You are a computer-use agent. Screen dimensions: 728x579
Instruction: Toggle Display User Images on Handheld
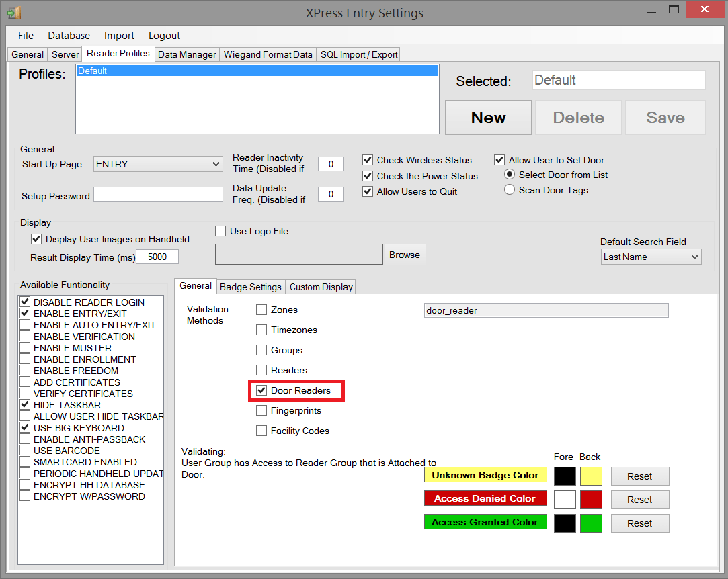(x=36, y=239)
